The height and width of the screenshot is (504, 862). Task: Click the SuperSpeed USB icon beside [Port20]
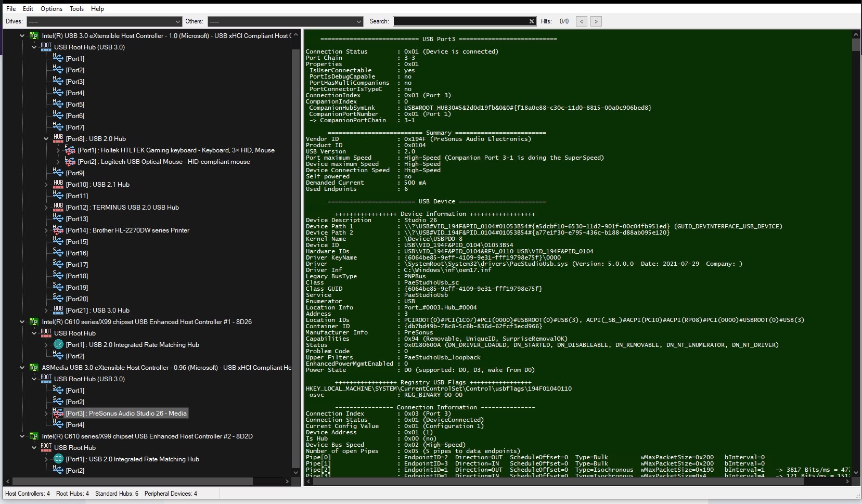58,299
